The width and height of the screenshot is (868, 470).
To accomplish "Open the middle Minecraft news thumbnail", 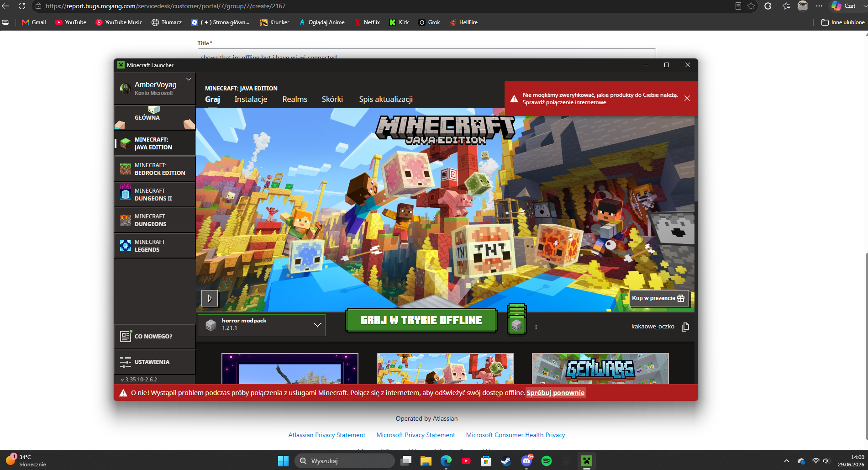I will click(445, 369).
